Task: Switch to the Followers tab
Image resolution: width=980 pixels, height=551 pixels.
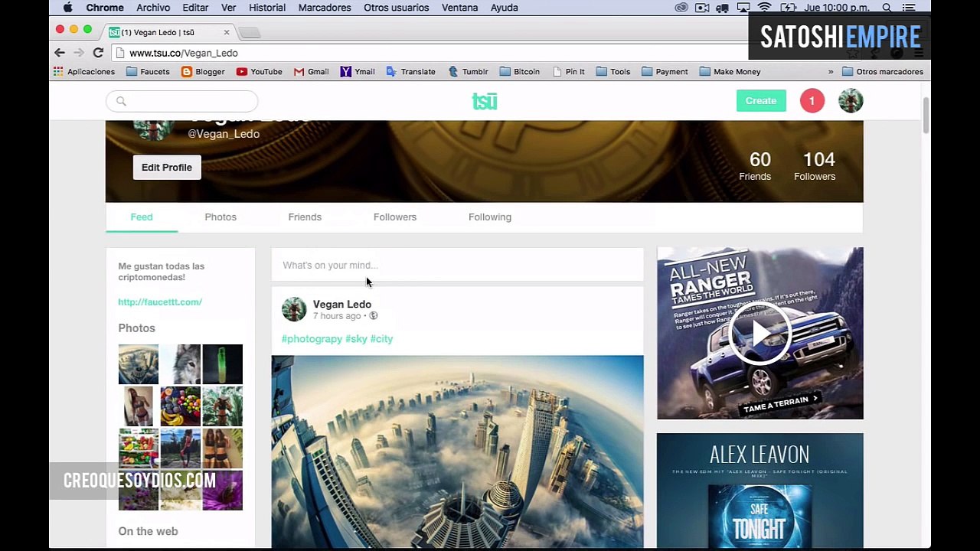Action: [395, 217]
